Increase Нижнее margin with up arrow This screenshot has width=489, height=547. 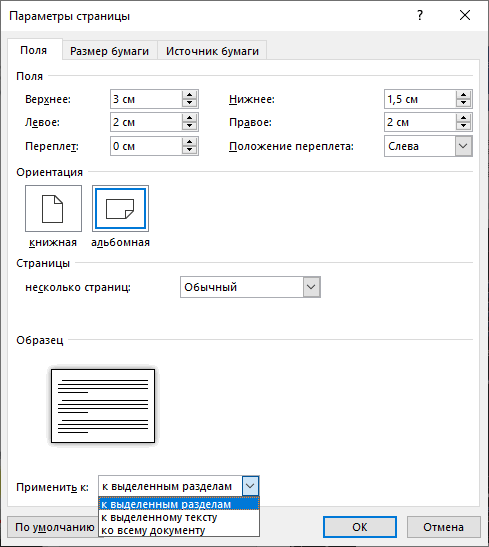click(464, 95)
